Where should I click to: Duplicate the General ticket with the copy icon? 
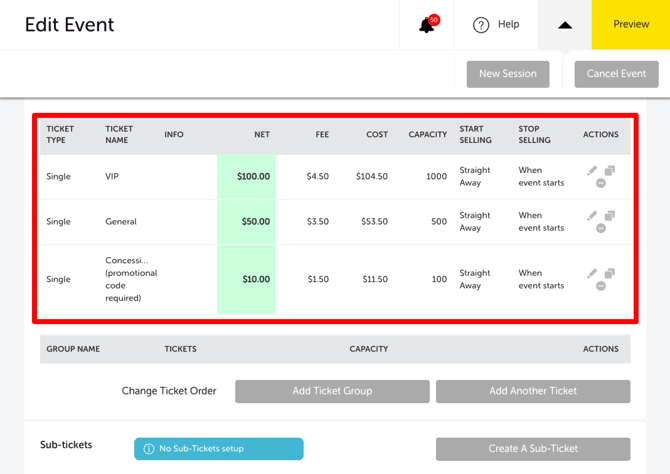pyautogui.click(x=610, y=215)
